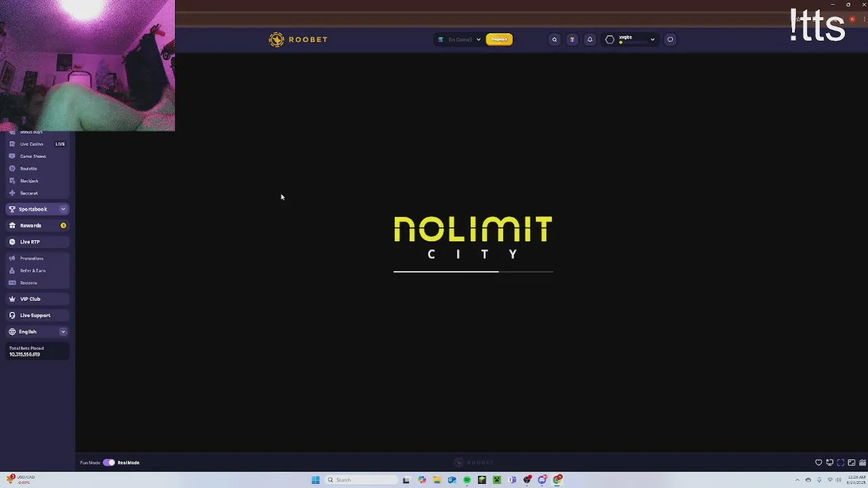This screenshot has width=868, height=488.
Task: Open the gift rewards icon in header
Action: pos(572,39)
